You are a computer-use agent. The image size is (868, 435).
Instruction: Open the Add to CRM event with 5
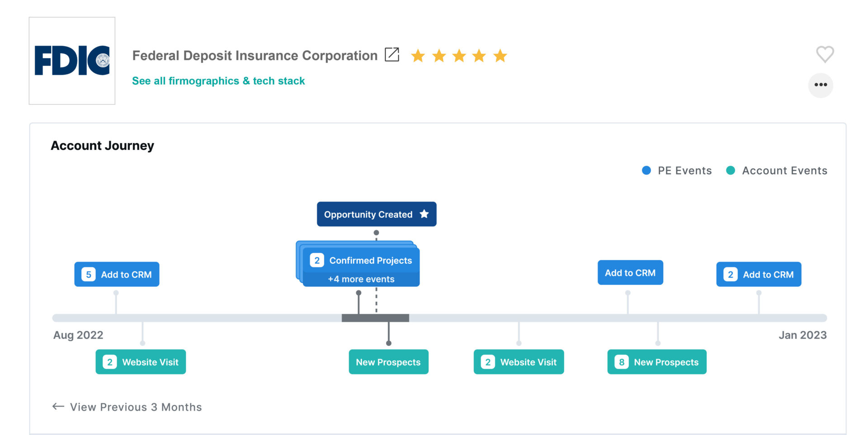(x=117, y=274)
